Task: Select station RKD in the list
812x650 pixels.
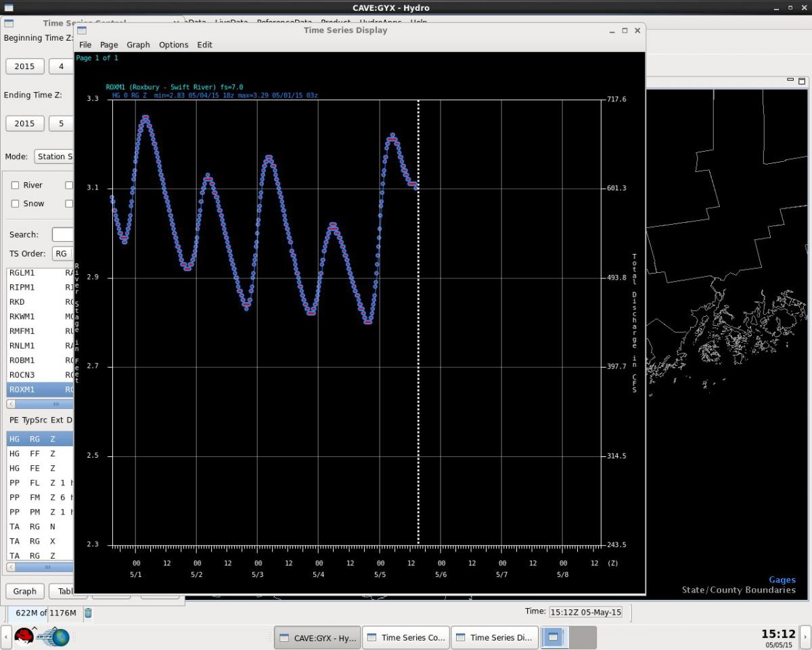Action: pos(40,302)
